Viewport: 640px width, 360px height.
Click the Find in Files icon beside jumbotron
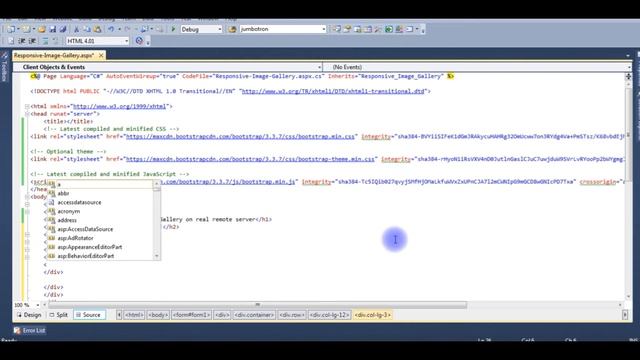(232, 29)
